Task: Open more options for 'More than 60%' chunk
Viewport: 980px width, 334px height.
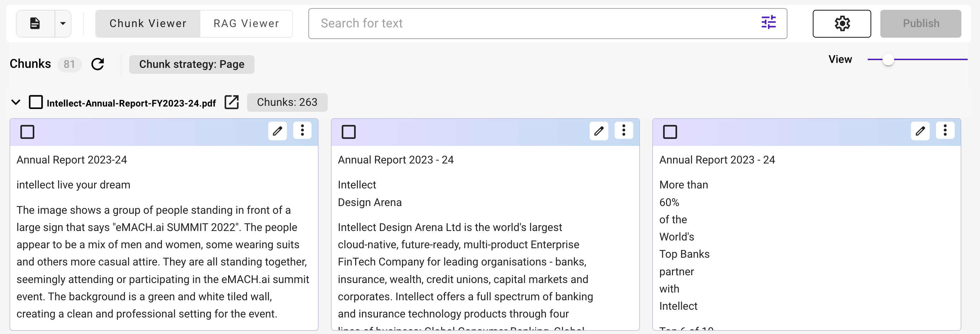Action: [946, 130]
